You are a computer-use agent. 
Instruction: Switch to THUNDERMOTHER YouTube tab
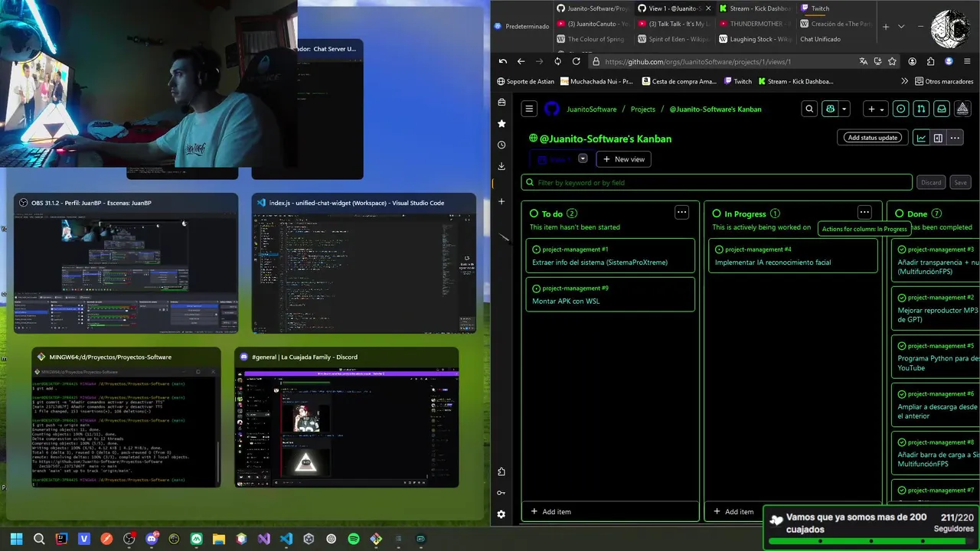point(756,24)
